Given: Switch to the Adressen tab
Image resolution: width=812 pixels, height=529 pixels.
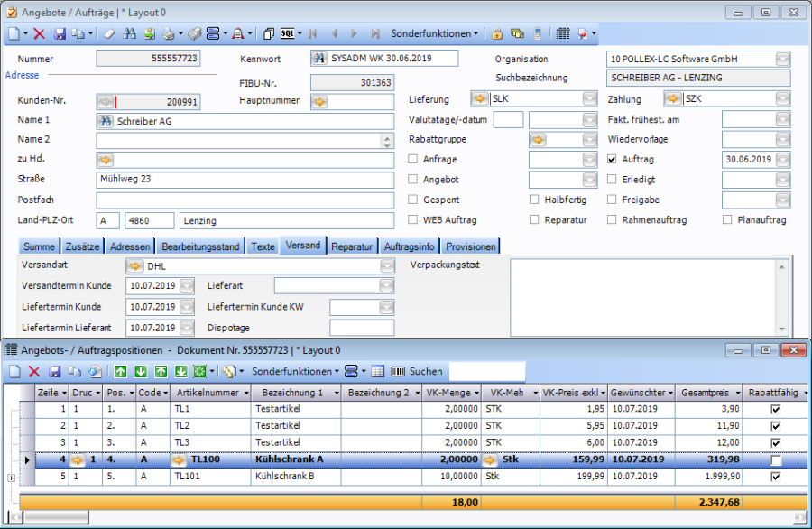Looking at the screenshot, I should tap(130, 246).
